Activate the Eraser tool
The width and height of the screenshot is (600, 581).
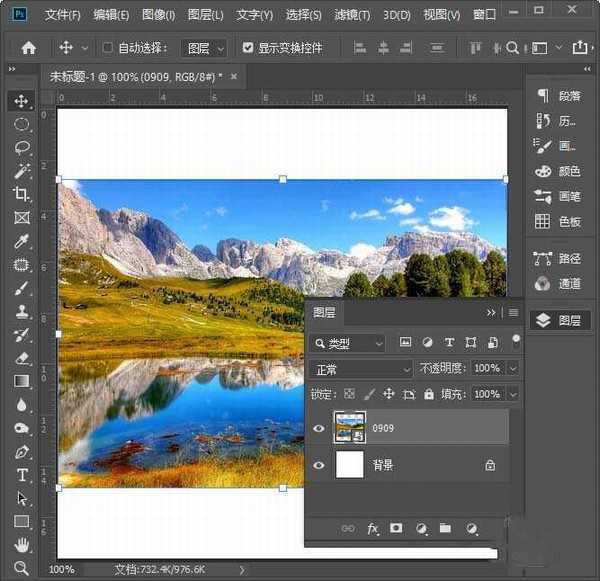point(21,357)
